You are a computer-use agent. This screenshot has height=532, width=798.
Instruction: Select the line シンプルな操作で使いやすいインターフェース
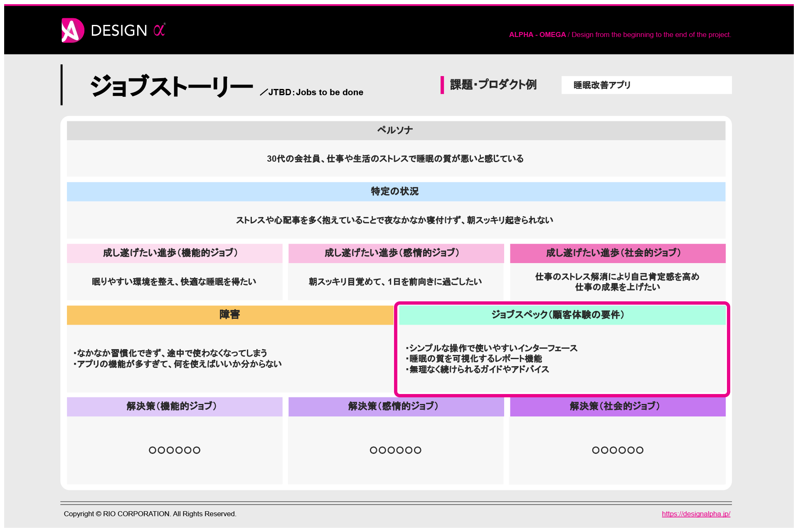(492, 348)
